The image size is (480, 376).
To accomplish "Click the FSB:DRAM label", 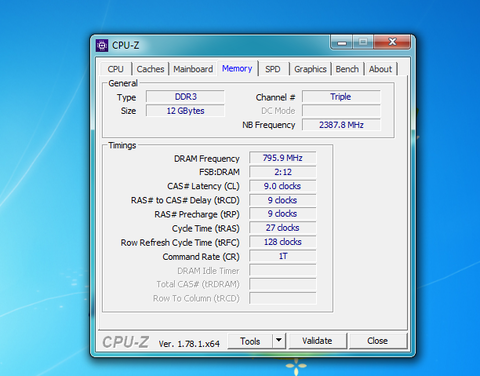I will 219,172.
